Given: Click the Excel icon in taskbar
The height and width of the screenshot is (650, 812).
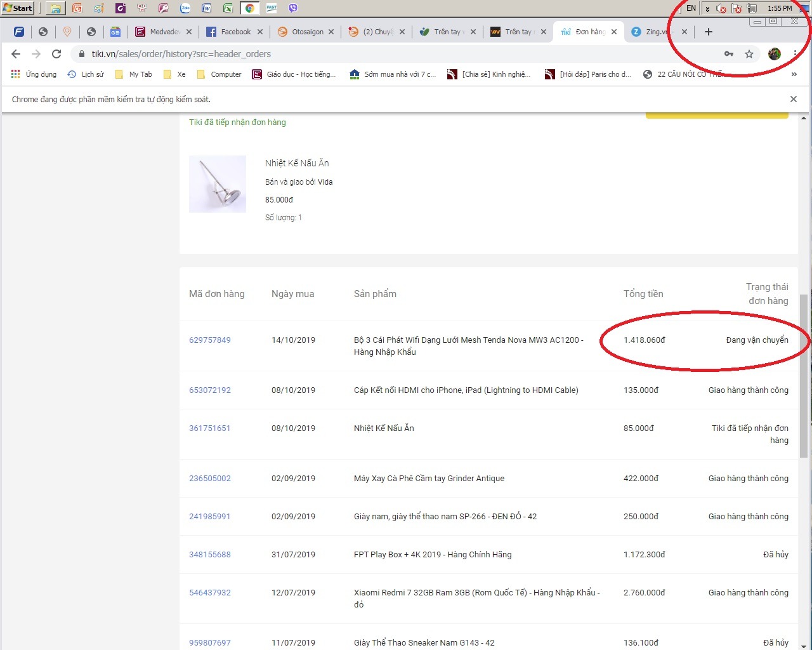Looking at the screenshot, I should click(227, 8).
